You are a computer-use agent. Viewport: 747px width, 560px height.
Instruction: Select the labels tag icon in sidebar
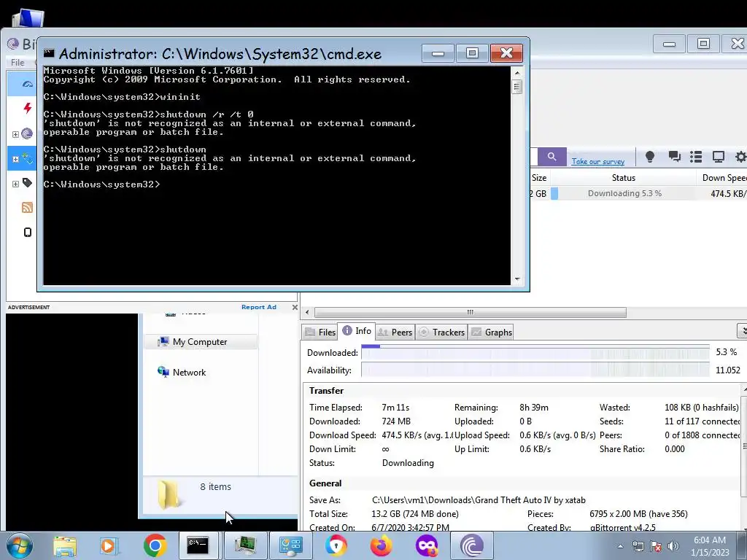coord(27,183)
